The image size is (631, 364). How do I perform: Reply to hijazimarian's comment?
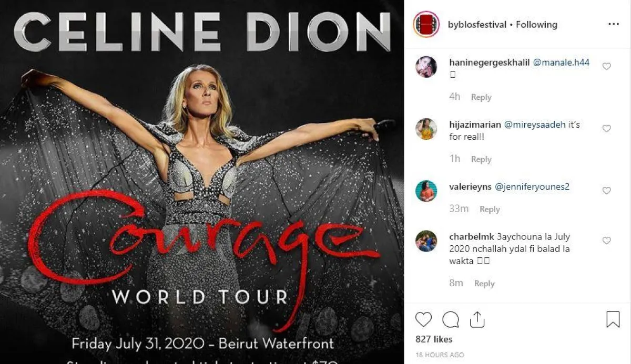coord(481,159)
